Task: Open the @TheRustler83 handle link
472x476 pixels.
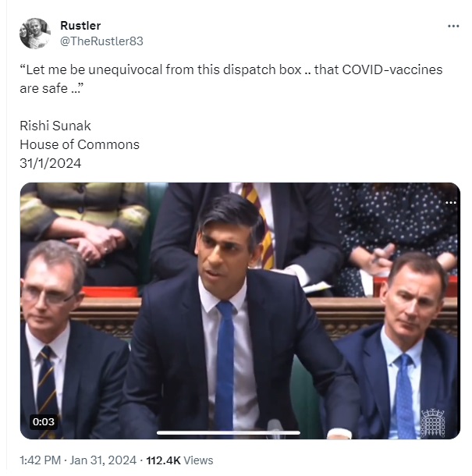Action: [101, 41]
